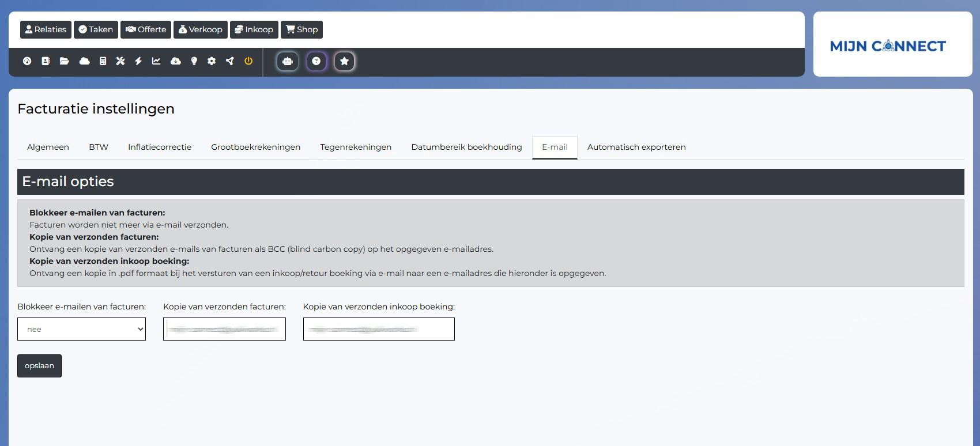Open the Grootboekrekeningen tab

255,147
